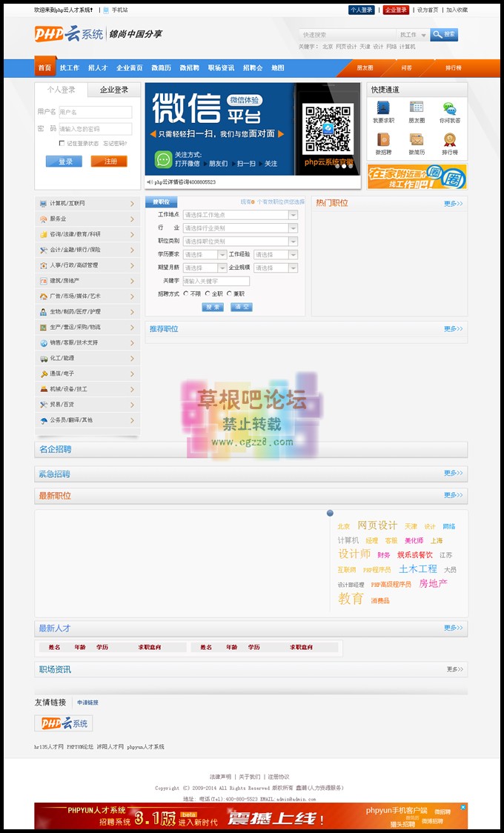Switch to the 个人登录 login tab

click(61, 90)
